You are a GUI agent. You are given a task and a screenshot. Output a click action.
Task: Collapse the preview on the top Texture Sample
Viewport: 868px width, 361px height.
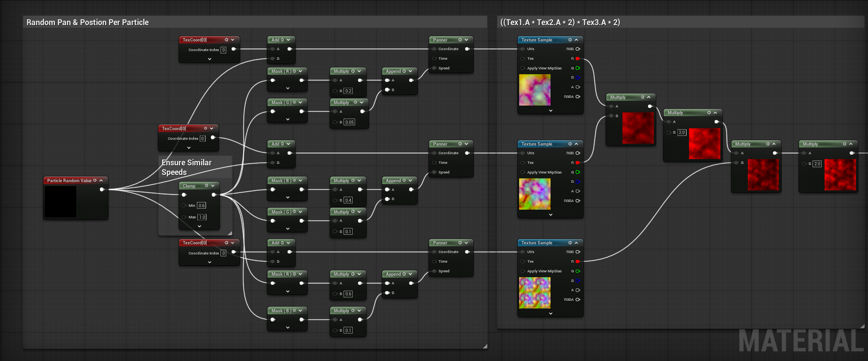pos(576,40)
